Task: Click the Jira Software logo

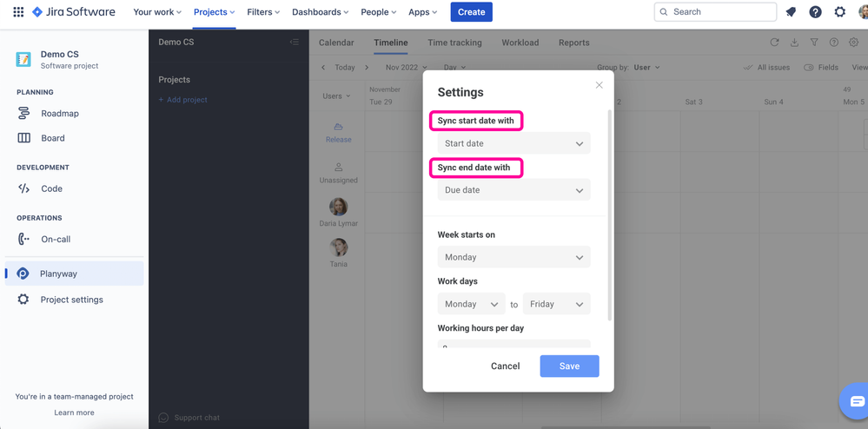Action: [x=74, y=11]
